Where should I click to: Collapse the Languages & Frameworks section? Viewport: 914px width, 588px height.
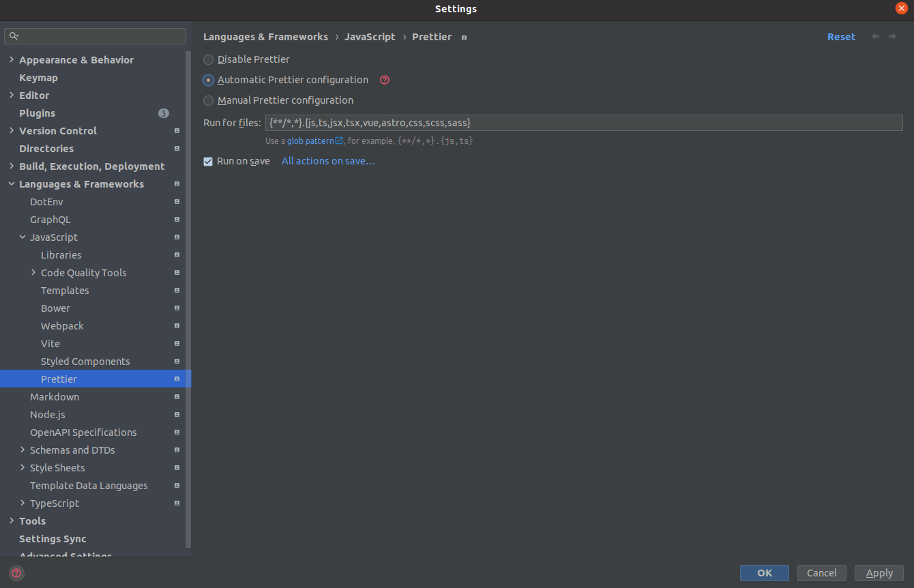[x=12, y=184]
